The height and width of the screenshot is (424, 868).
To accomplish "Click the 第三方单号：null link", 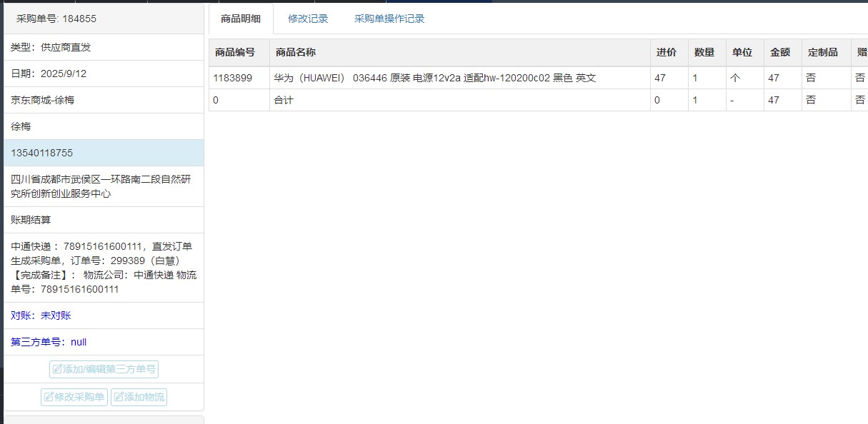I will (49, 342).
